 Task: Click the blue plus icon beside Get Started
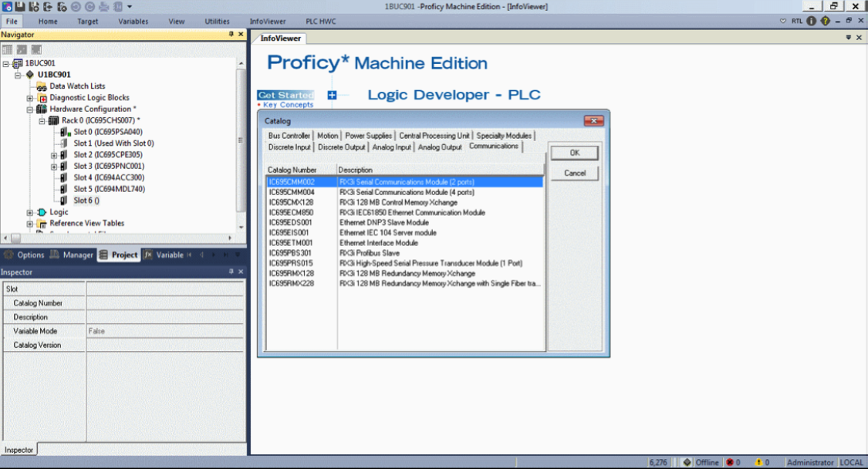coord(332,95)
